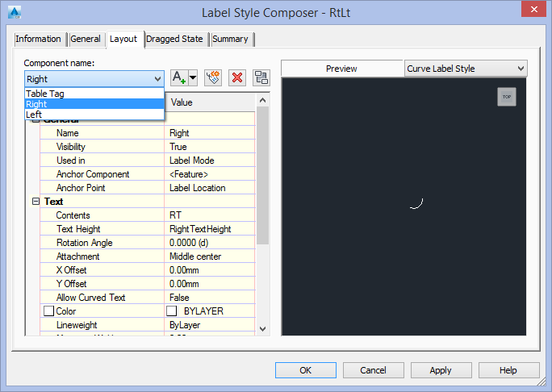Click the 'Lineweight' property name
The image size is (552, 392).
point(77,325)
